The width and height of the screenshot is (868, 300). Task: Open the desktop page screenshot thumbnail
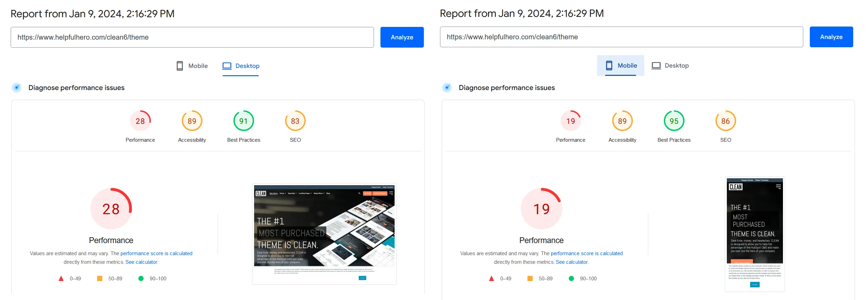324,234
